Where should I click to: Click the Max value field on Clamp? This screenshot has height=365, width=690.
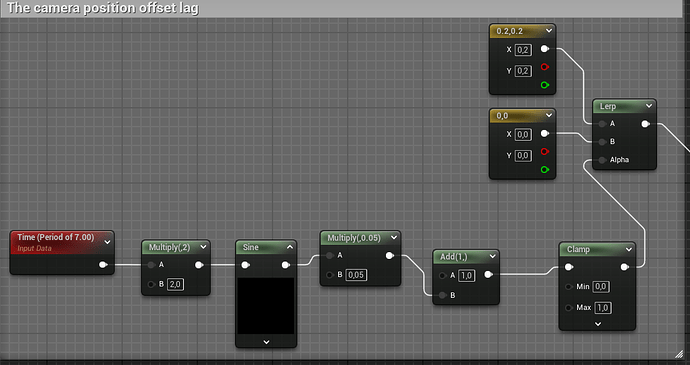[x=603, y=308]
